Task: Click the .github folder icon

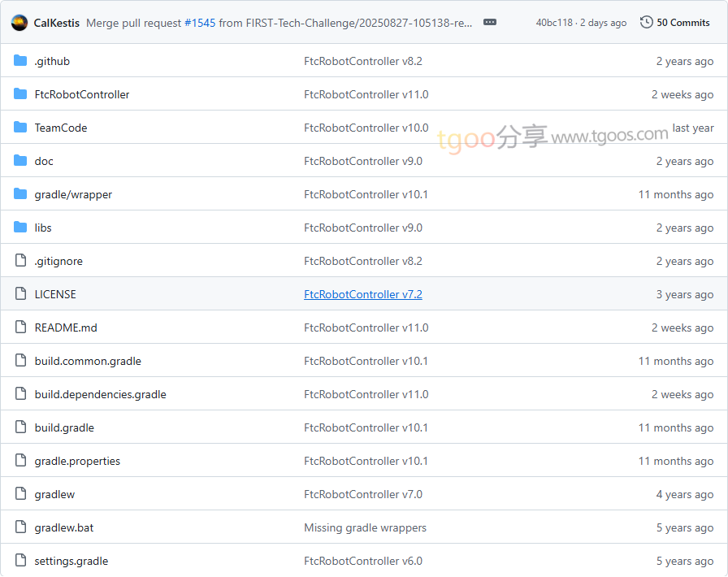Action: pos(20,61)
